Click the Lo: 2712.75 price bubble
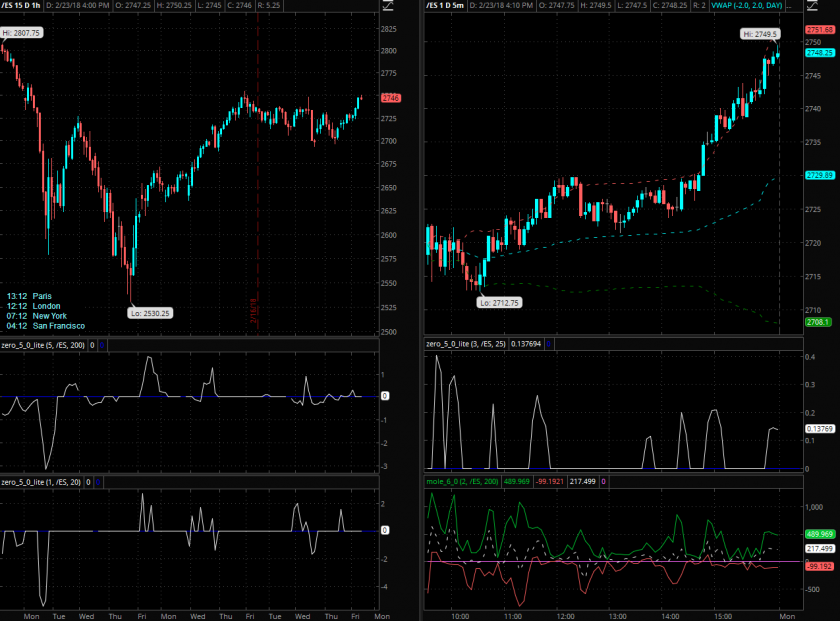 click(x=498, y=301)
